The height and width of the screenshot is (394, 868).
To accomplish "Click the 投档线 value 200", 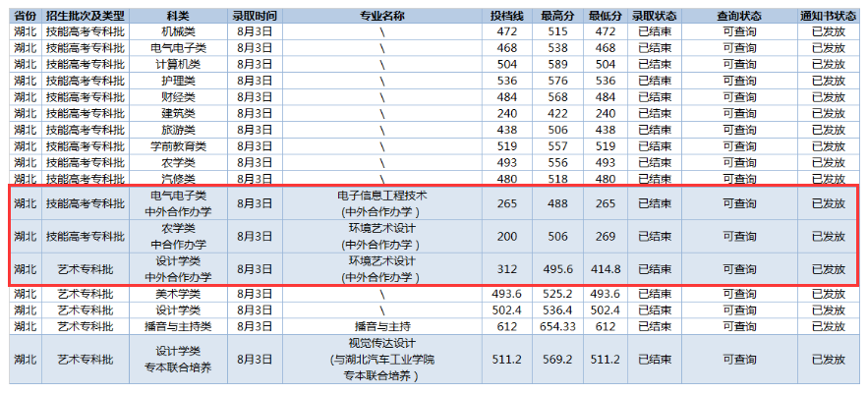I will 507,236.
